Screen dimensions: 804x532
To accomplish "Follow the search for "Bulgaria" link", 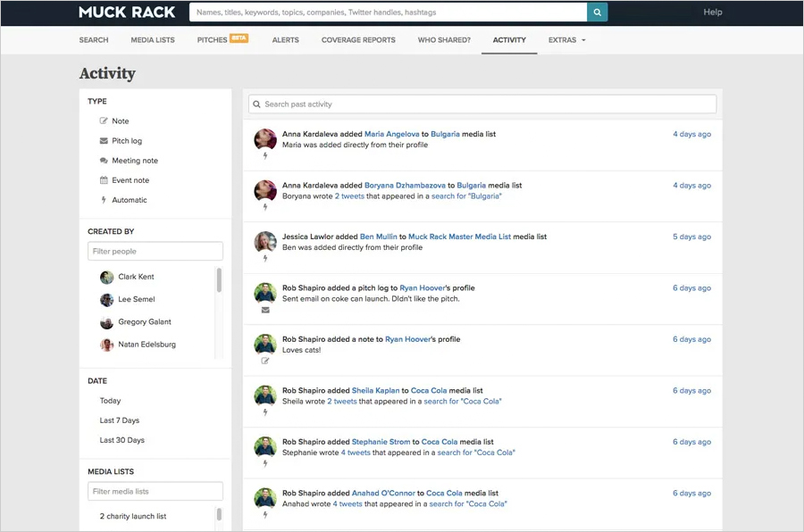I will pos(466,196).
